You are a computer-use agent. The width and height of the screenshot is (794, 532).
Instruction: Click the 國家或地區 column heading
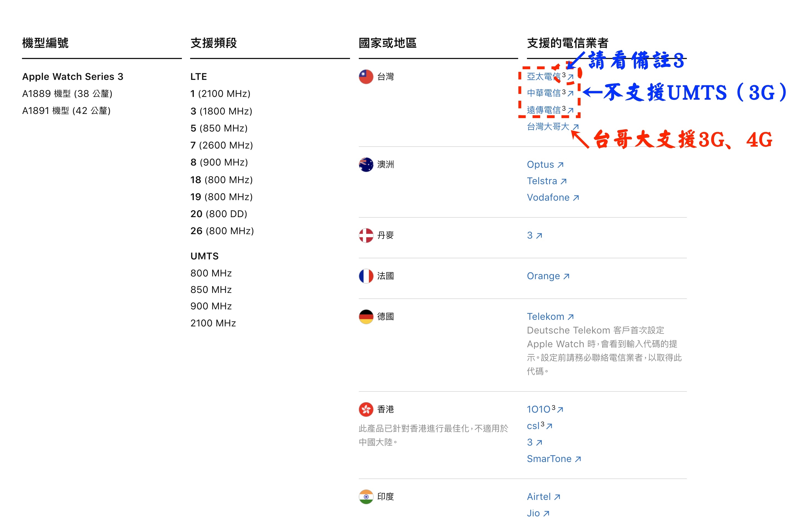[x=387, y=43]
